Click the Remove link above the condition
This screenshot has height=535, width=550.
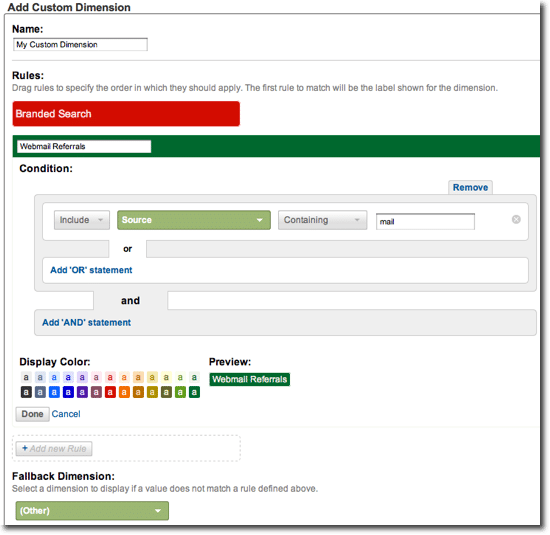470,187
